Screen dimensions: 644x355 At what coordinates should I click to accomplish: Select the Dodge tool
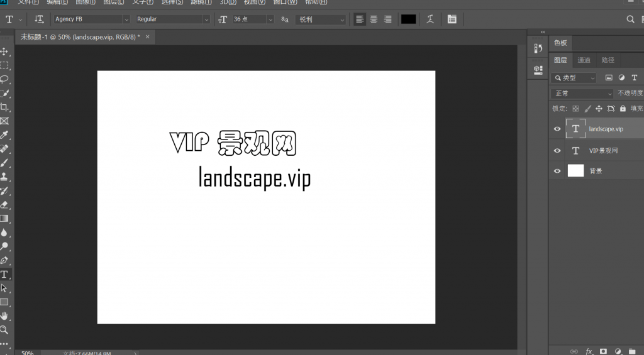pyautogui.click(x=4, y=246)
